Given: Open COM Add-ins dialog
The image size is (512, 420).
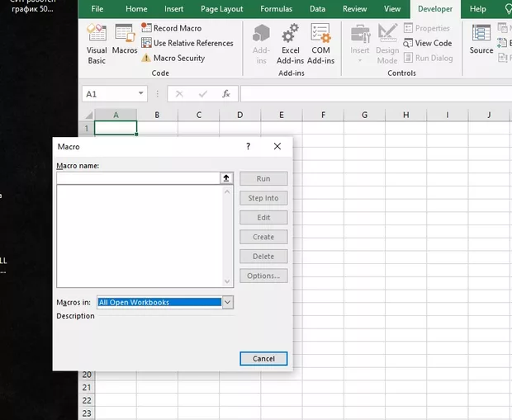Looking at the screenshot, I should click(x=321, y=43).
